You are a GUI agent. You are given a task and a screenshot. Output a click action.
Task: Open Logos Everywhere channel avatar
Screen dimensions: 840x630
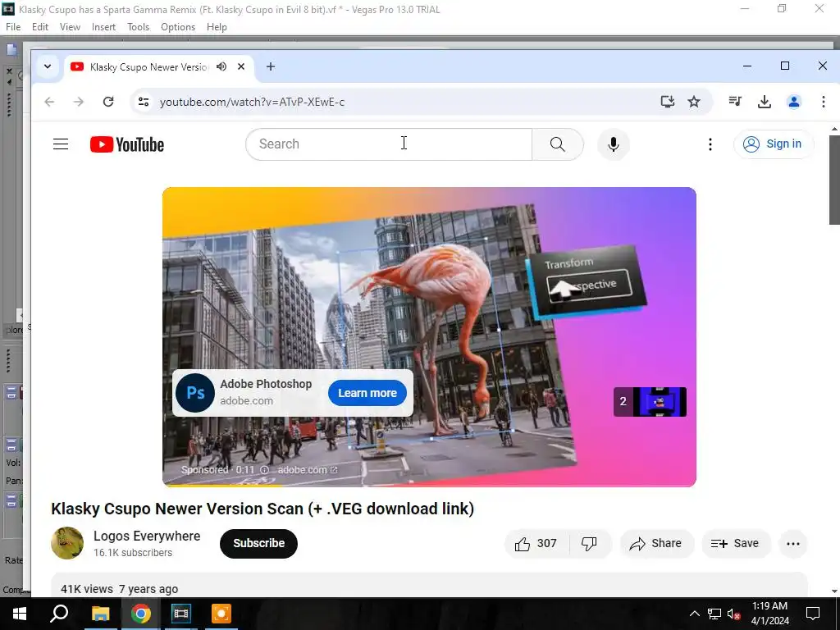pyautogui.click(x=67, y=543)
